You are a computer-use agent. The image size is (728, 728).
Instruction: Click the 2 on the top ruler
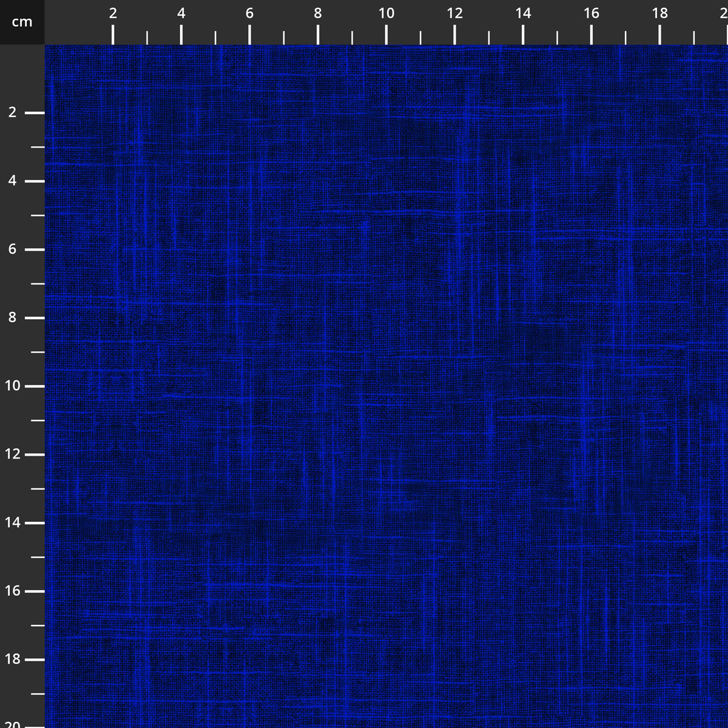pos(113,13)
